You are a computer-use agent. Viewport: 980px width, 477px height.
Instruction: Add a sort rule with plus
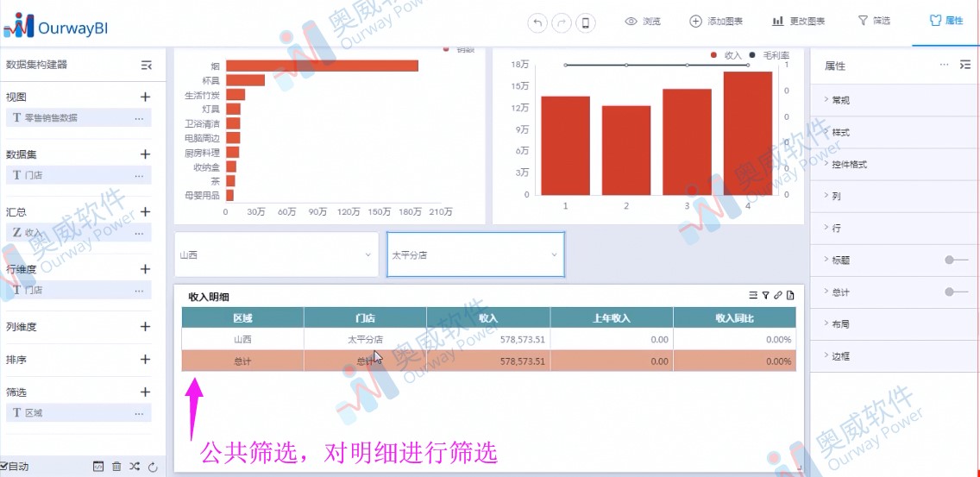coord(145,360)
